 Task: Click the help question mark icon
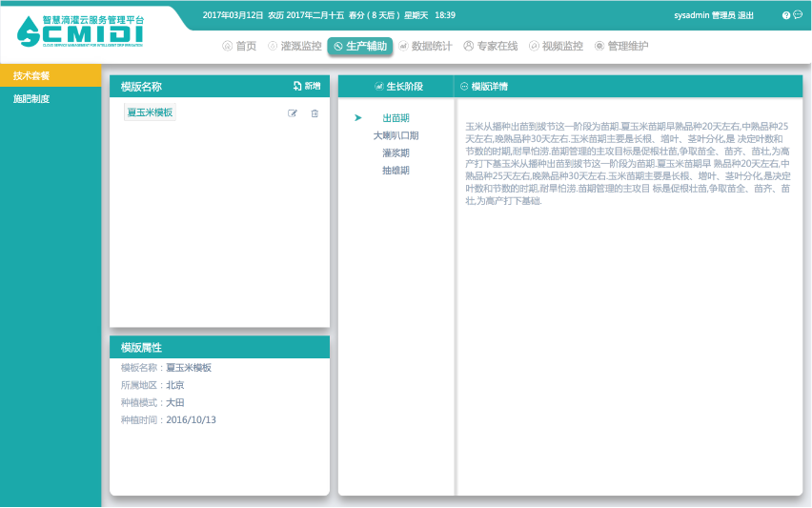(x=786, y=15)
